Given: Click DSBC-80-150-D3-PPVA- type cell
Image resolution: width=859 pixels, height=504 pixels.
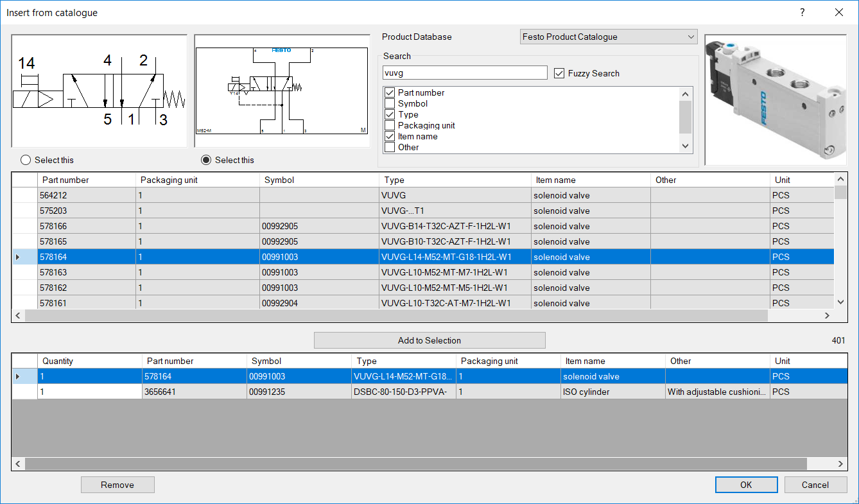Looking at the screenshot, I should (404, 392).
